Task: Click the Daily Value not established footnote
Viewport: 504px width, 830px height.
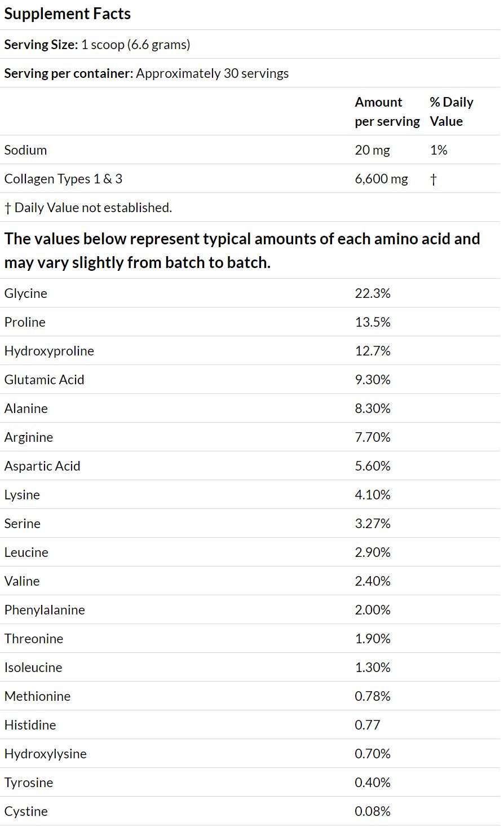Action: tap(88, 208)
